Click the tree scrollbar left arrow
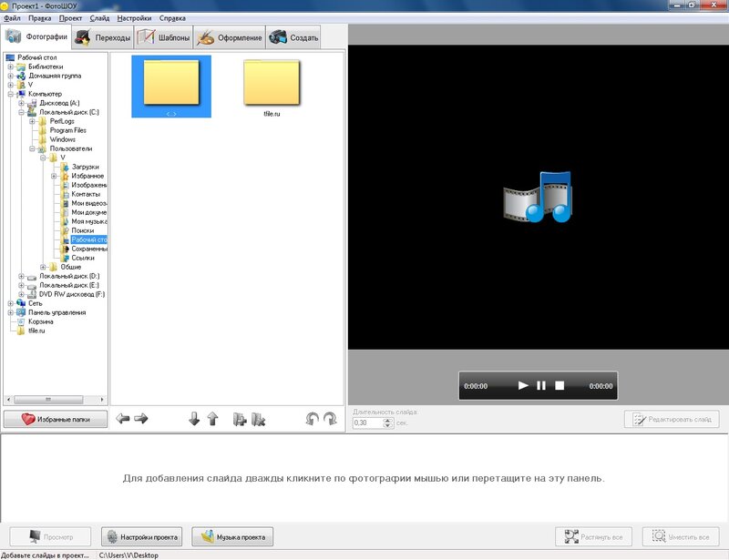Image resolution: width=729 pixels, height=560 pixels. pos(8,400)
